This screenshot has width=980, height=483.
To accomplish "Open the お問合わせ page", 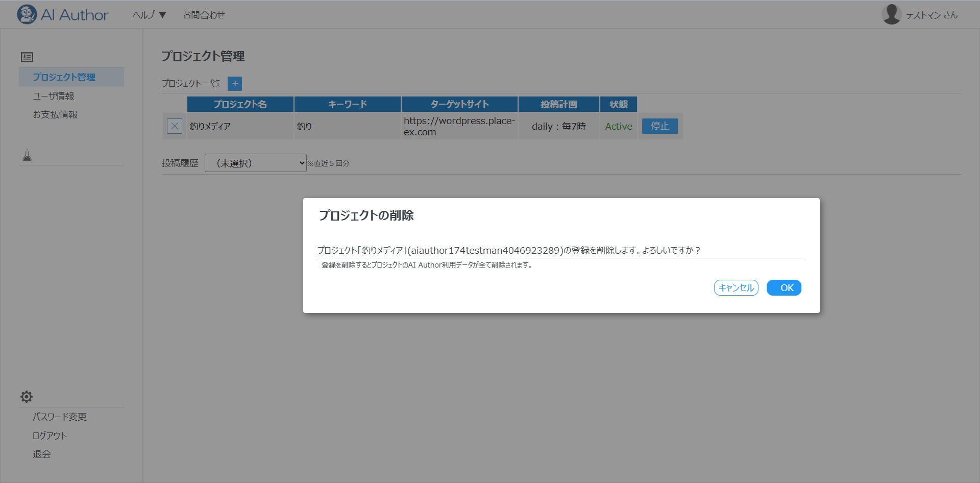I will (x=204, y=15).
